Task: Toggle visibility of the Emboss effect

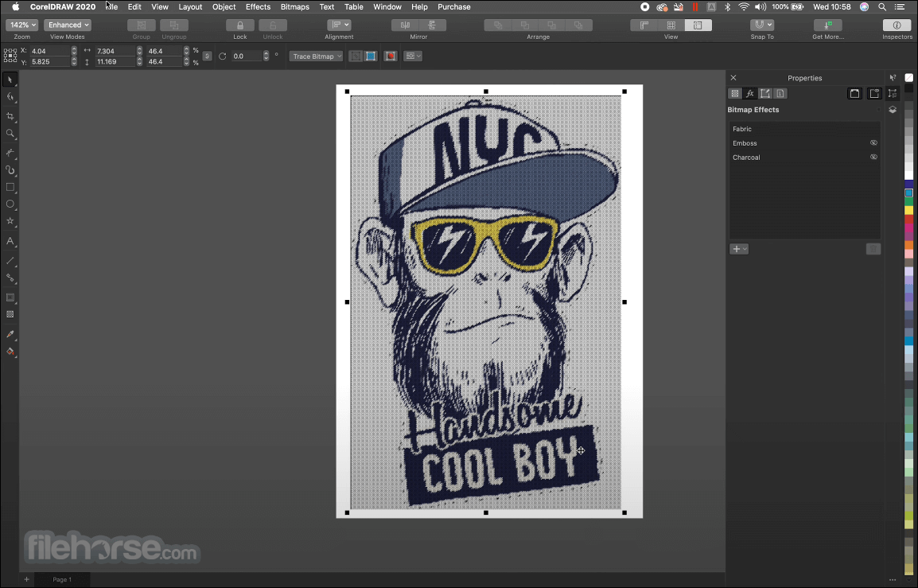Action: pos(873,143)
